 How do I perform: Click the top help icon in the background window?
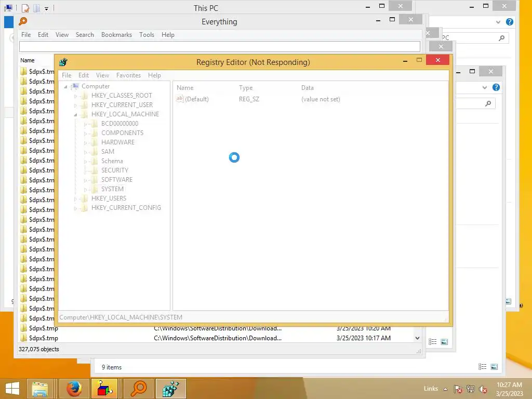point(510,22)
